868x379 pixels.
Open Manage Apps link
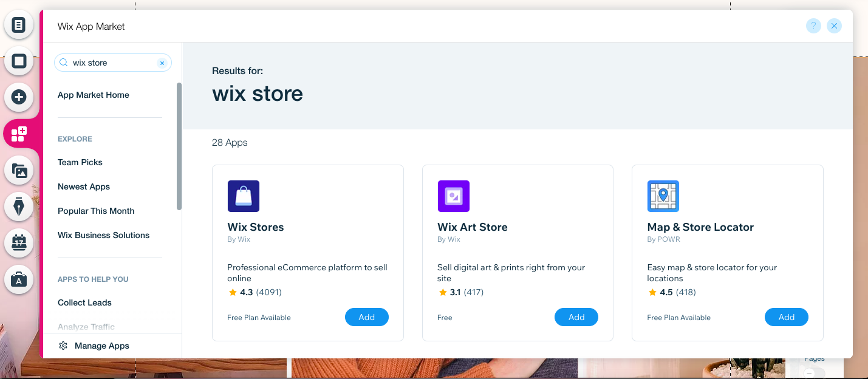(x=102, y=346)
